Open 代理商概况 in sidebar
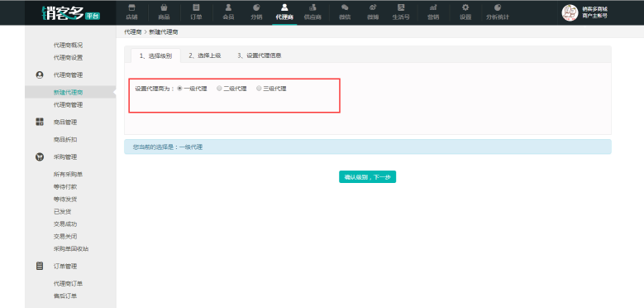 click(x=68, y=46)
